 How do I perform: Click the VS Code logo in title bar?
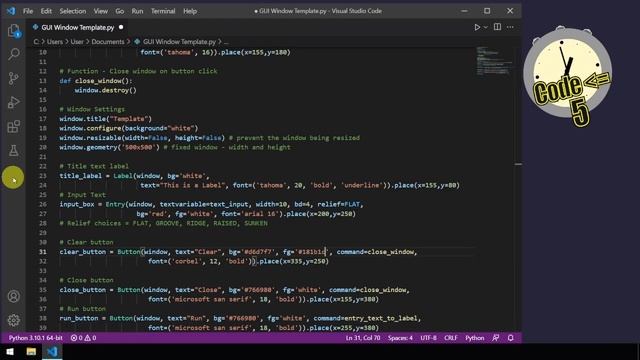[x=11, y=11]
